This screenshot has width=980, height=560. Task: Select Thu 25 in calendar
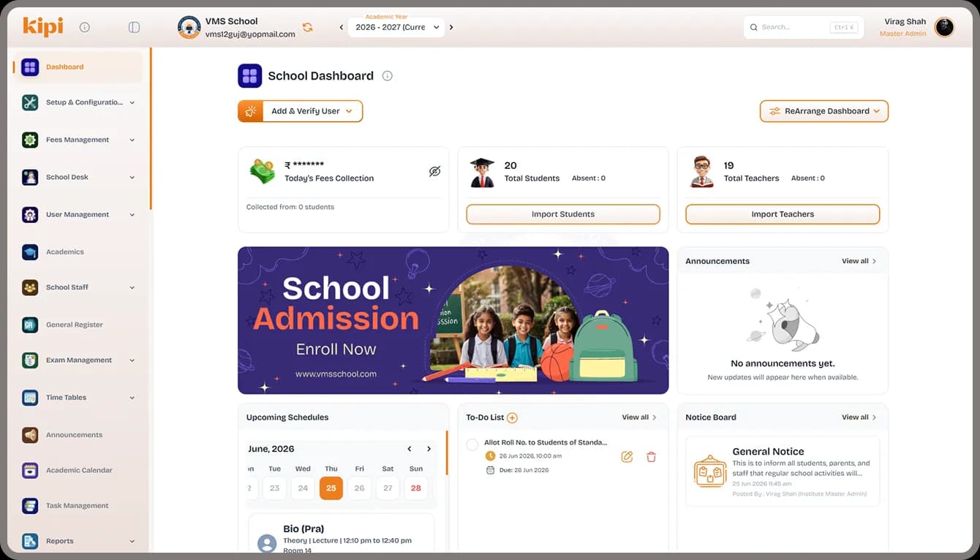(x=331, y=488)
